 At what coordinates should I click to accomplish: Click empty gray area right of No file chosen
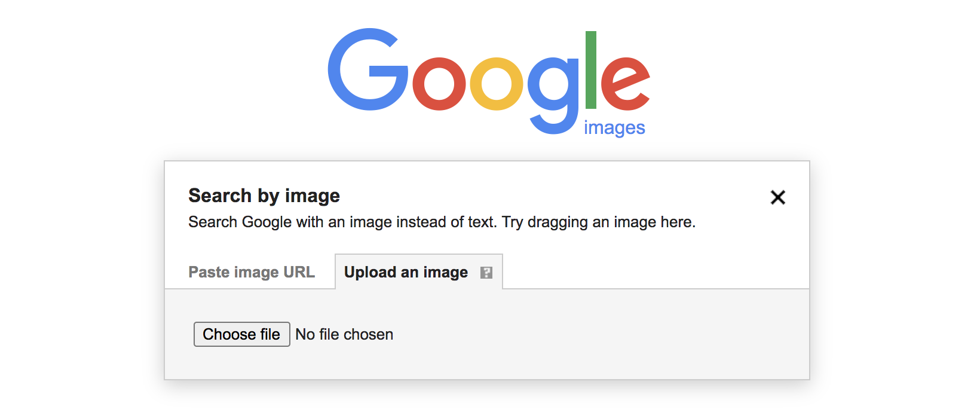(x=598, y=334)
